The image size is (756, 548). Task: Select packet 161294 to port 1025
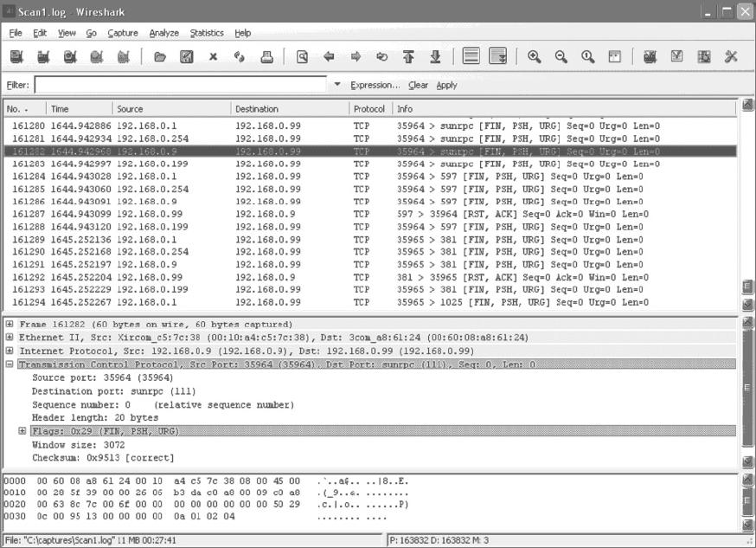click(370, 302)
